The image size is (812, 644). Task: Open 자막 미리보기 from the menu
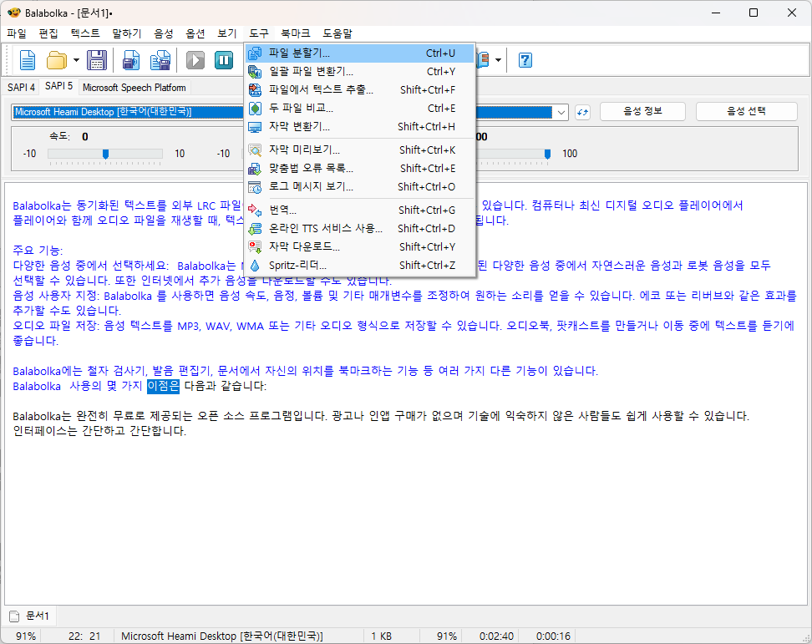pos(359,150)
